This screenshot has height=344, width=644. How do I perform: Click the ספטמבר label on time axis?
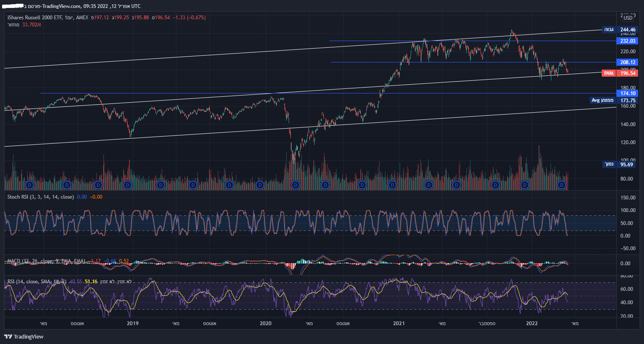487,323
